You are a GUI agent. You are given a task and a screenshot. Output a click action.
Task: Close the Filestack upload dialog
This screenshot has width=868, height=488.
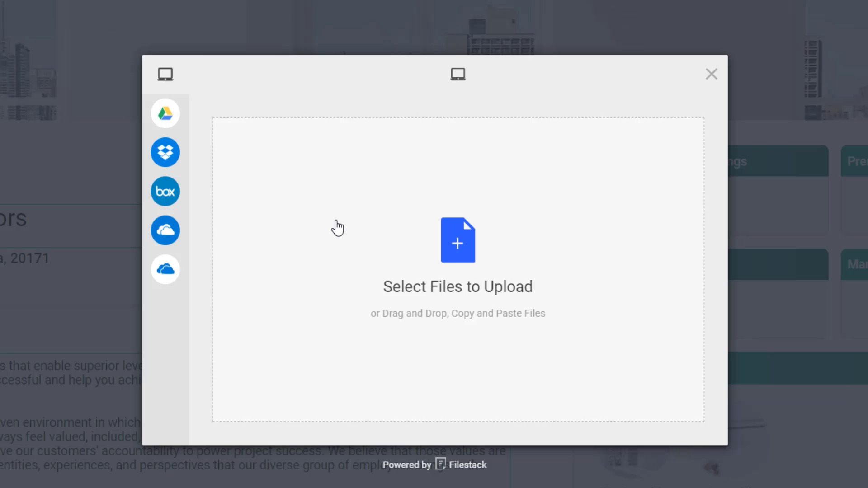point(711,74)
